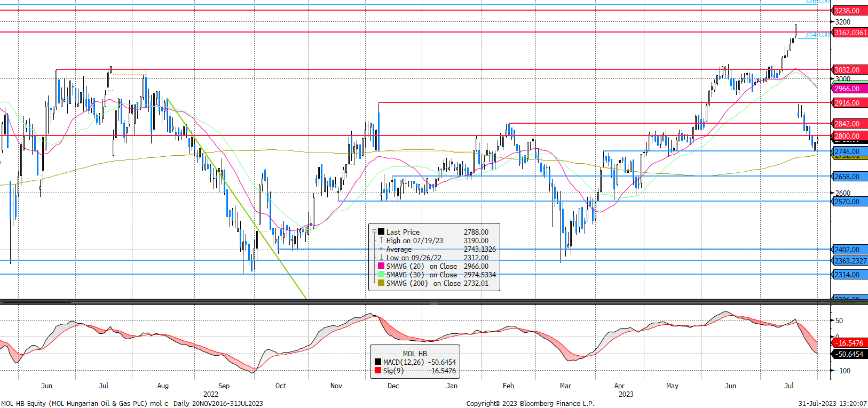The image size is (868, 408).
Task: Click the black Last Price swatch
Action: coord(381,231)
